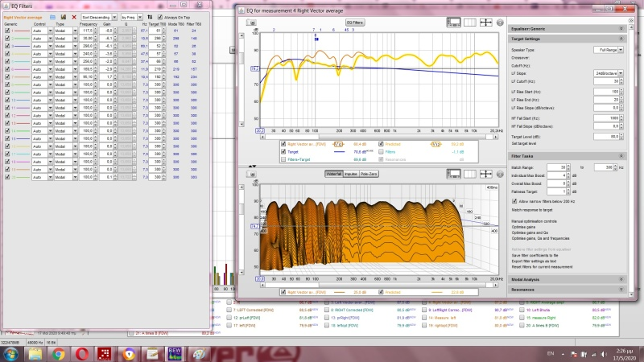Open the Sort Descending dropdown

click(100, 16)
